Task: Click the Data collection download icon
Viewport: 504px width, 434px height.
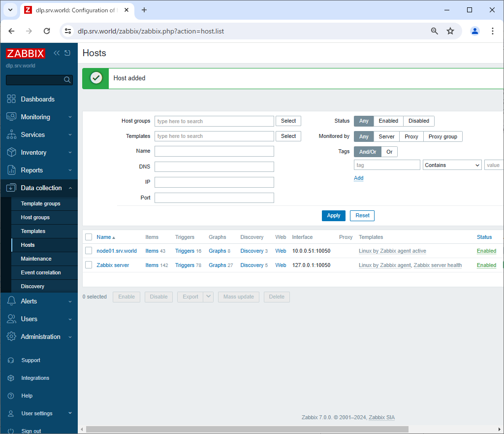Action: (x=11, y=188)
